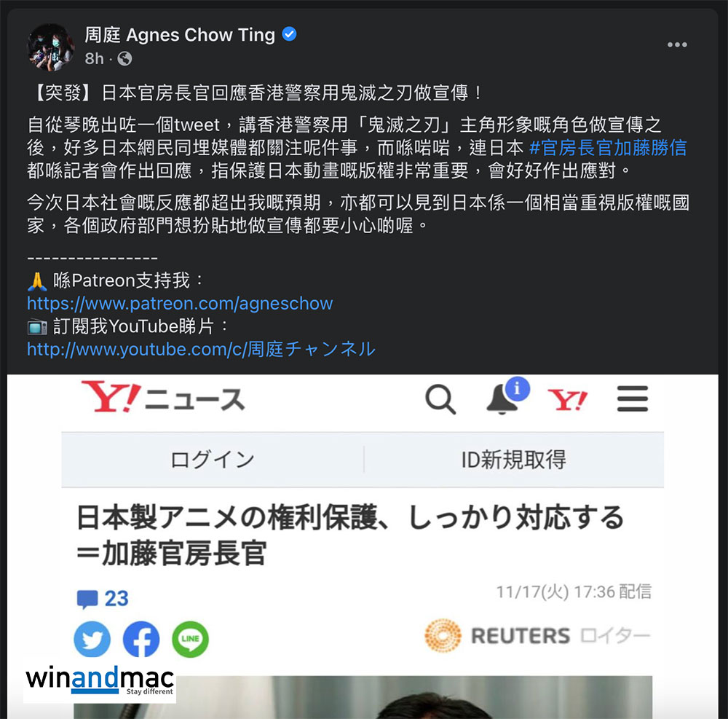The image size is (728, 719).
Task: Open the notification bell icon
Action: tap(507, 396)
